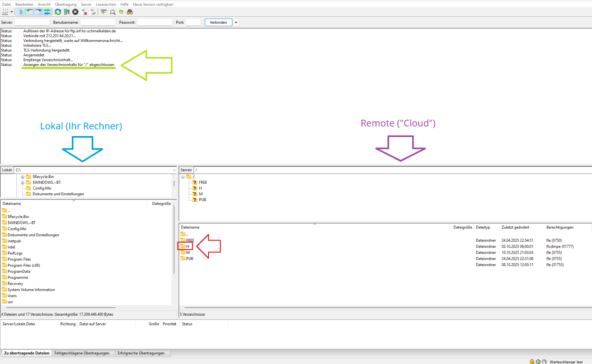
Task: Sort remote list by Zuletzt geändert
Action: coord(515,227)
